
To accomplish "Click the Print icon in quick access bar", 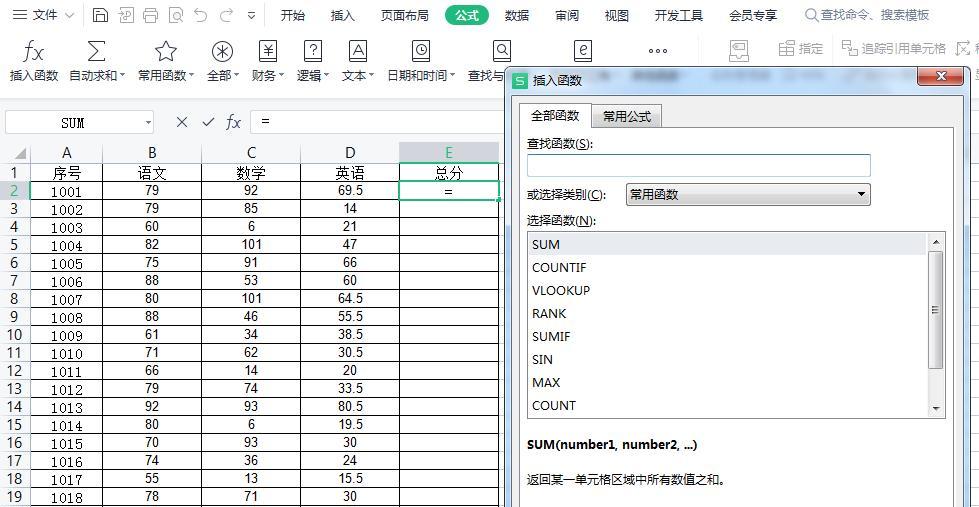I will 150,15.
